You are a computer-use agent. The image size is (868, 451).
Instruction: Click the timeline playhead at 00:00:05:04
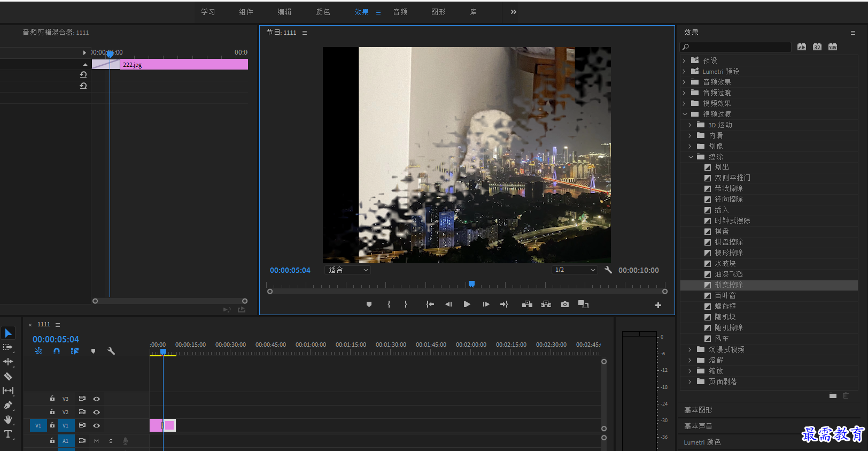163,351
